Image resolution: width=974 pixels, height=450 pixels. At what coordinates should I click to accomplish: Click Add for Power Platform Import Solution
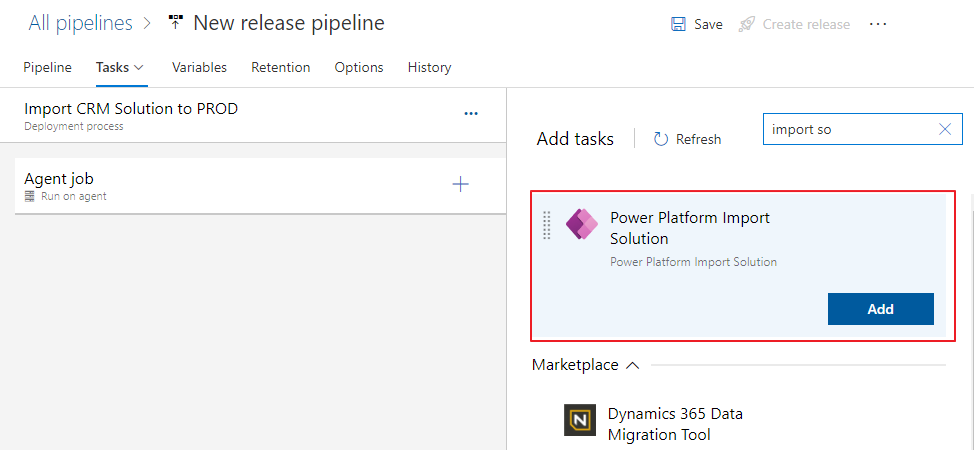881,309
